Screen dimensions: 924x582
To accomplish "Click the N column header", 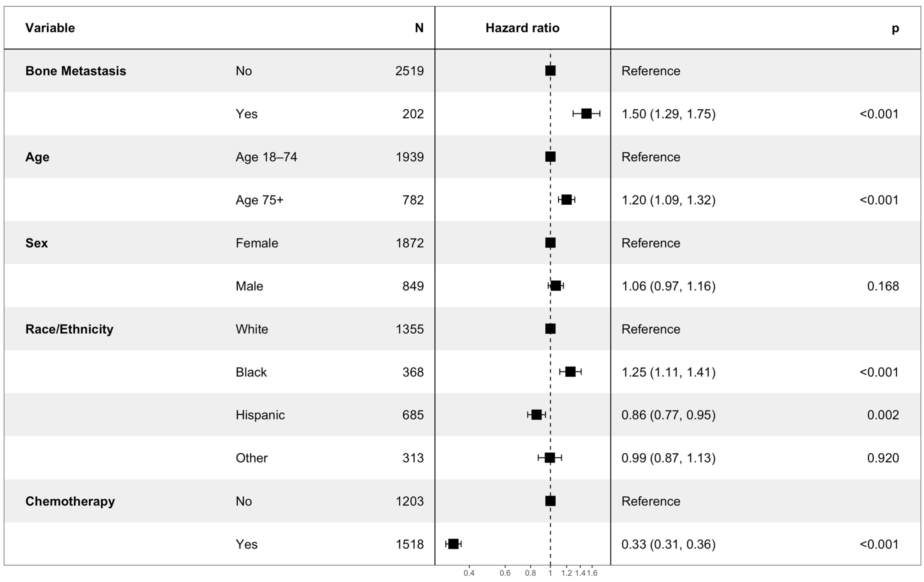I will [x=419, y=28].
